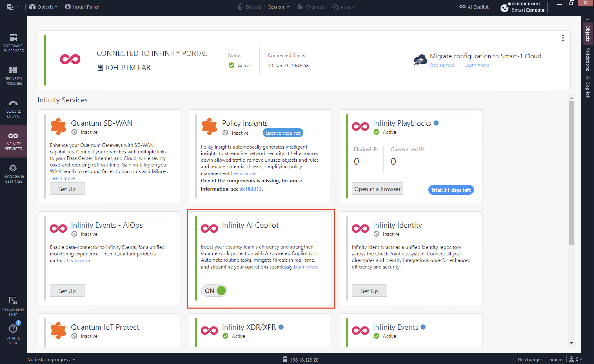The image size is (594, 364).
Task: Click the Install Policy icon
Action: 68,7
